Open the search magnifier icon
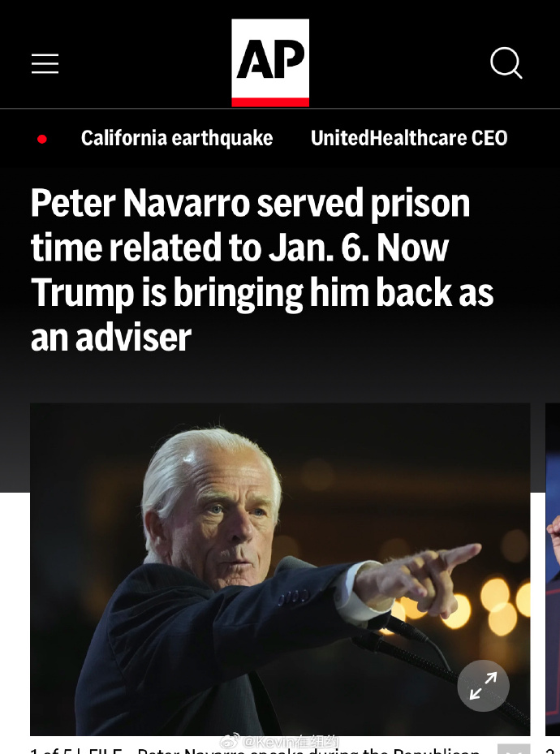560x754 pixels. (x=506, y=63)
